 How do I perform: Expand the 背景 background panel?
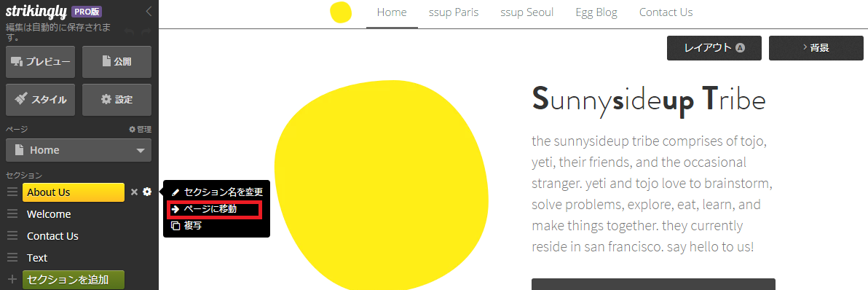[816, 48]
